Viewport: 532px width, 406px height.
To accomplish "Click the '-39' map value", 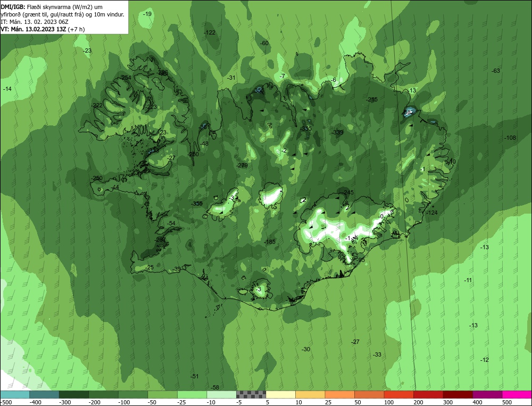I will 177,269.
